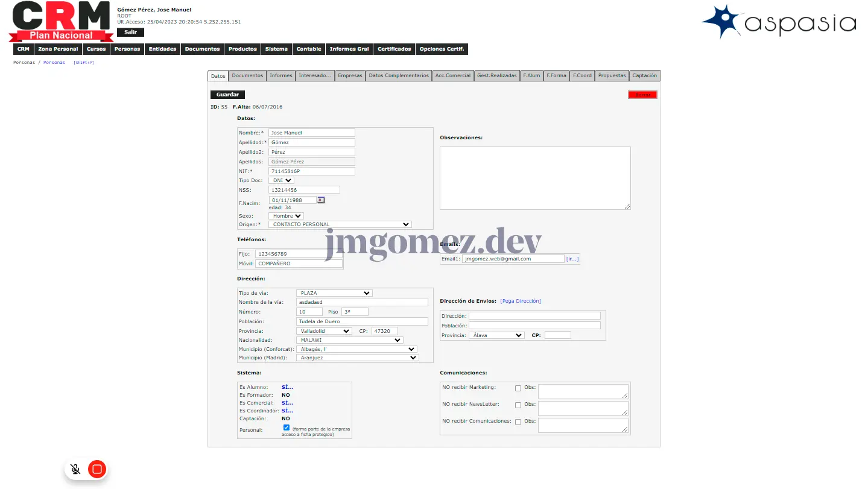Toggle the NO recibir NewsLetter checkbox
The height and width of the screenshot is (489, 868).
point(518,405)
